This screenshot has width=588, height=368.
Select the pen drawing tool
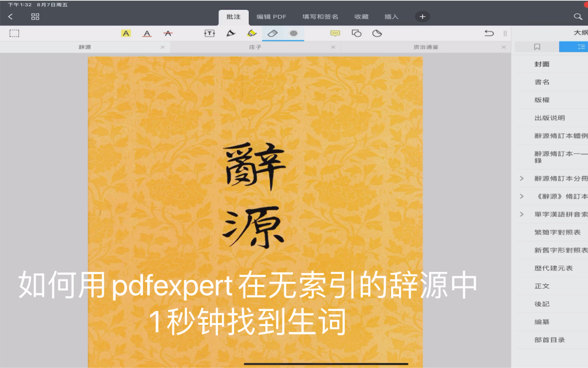pos(231,34)
